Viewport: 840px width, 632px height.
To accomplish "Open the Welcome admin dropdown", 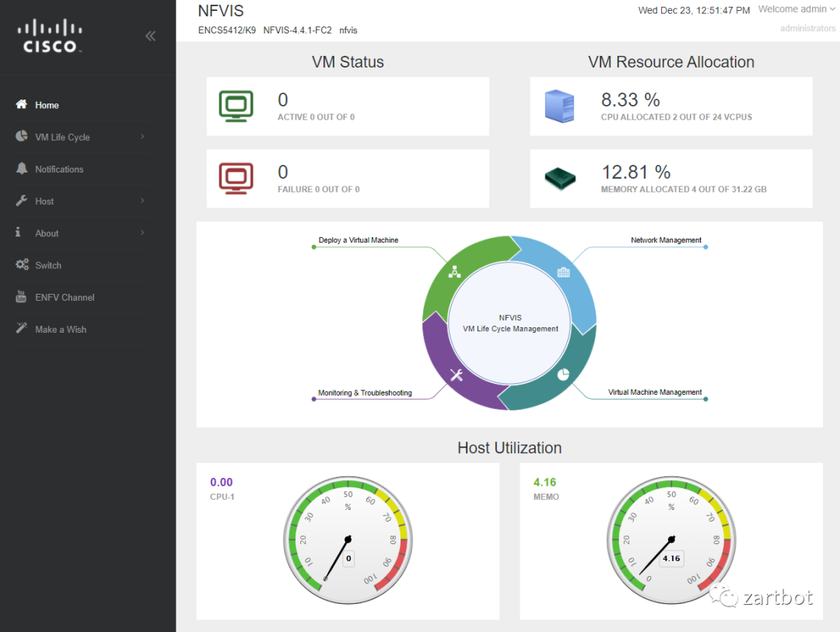I will (796, 9).
